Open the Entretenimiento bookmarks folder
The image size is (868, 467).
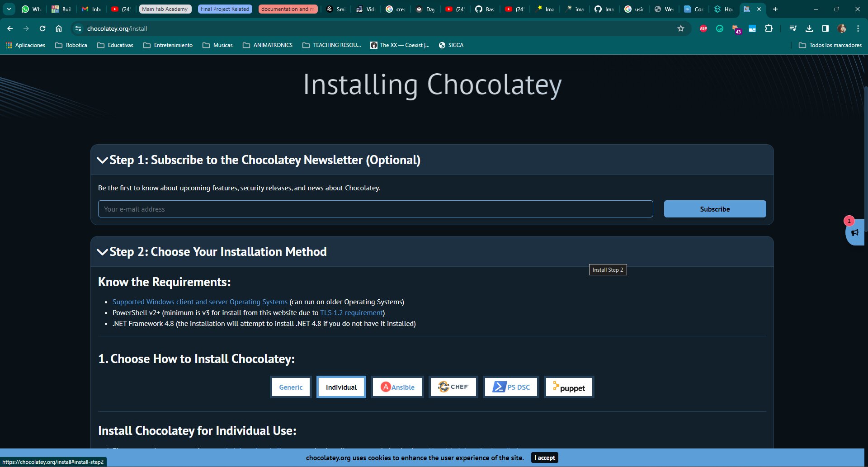[x=168, y=45]
